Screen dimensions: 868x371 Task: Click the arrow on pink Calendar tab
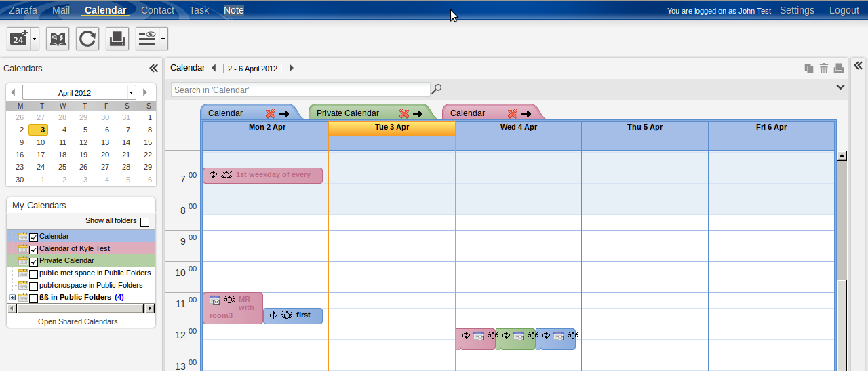click(x=526, y=113)
